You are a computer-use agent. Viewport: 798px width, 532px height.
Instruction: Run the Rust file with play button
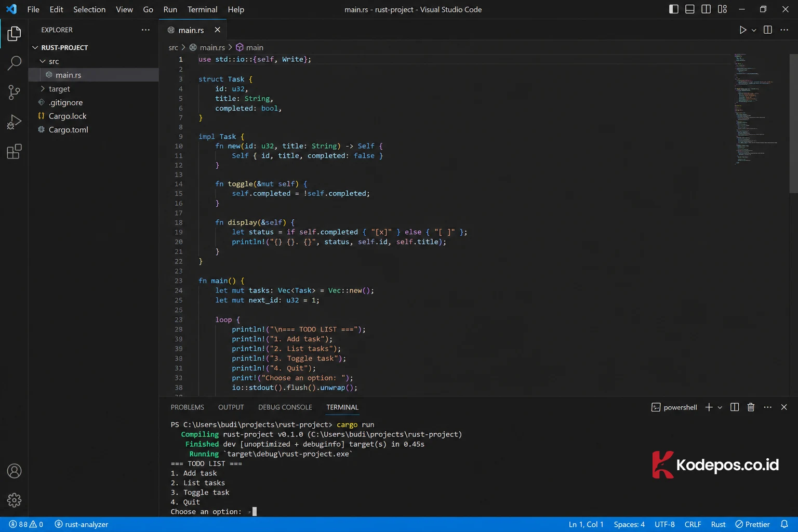743,30
